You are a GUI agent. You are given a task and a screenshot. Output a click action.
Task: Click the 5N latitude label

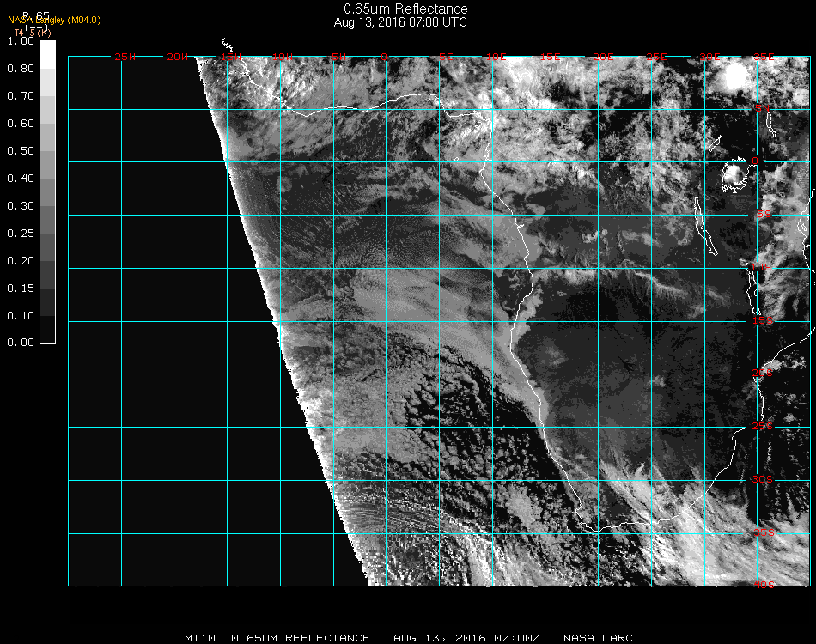[763, 108]
